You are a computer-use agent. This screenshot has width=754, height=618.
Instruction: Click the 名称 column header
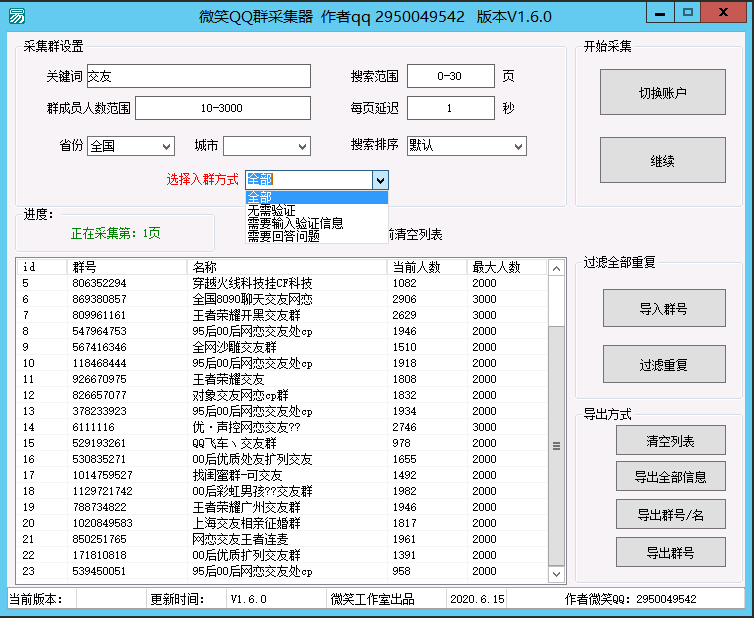287,267
